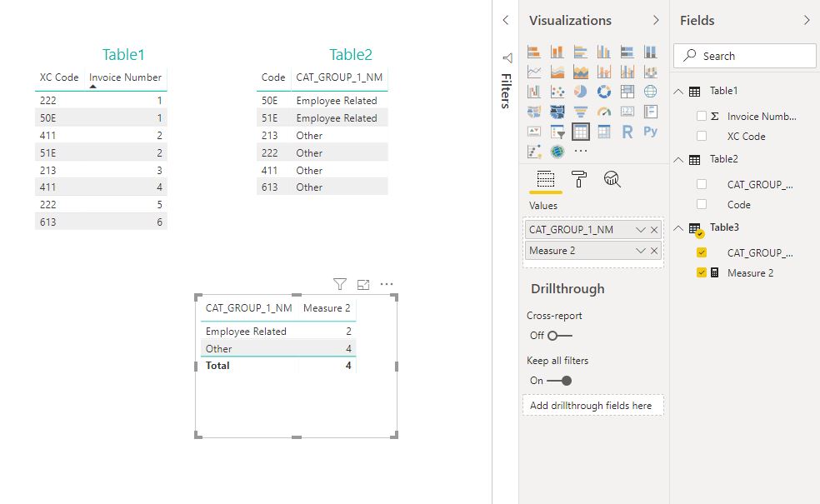Collapse the Table1 field group
Screen dimensions: 820x504
point(678,92)
